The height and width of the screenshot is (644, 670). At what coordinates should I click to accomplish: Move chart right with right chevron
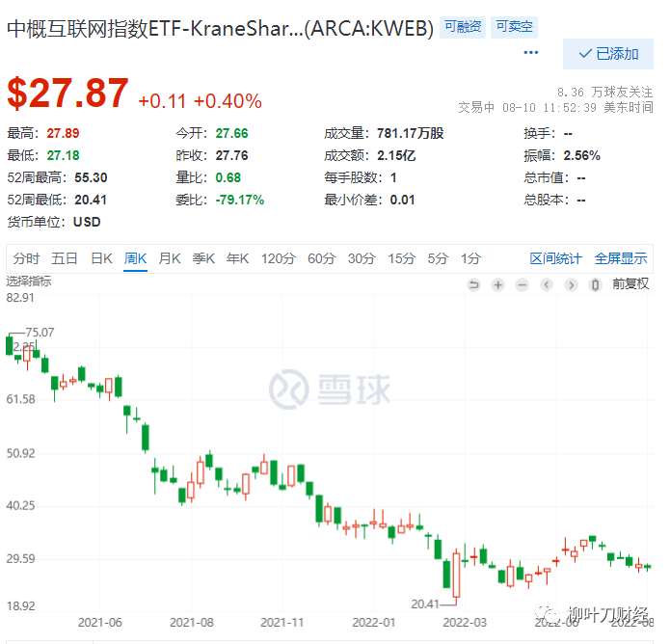571,284
